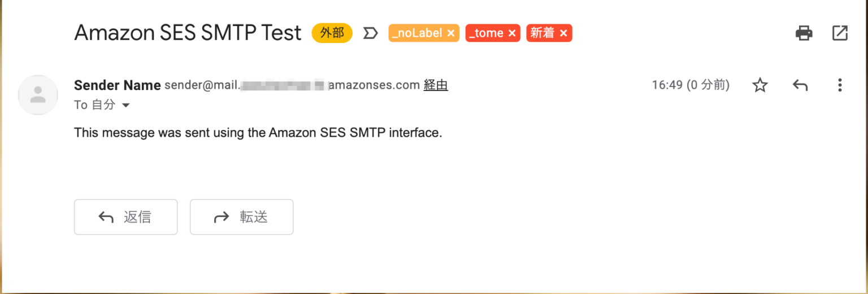The width and height of the screenshot is (868, 294).
Task: Click the Sender Name text
Action: pos(117,85)
